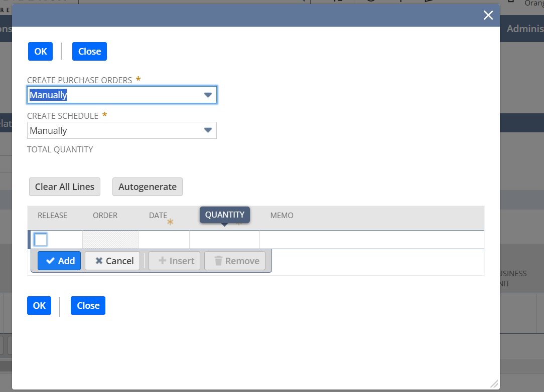544x392 pixels.
Task: Select the empty checkbox in the table row
Action: 41,240
